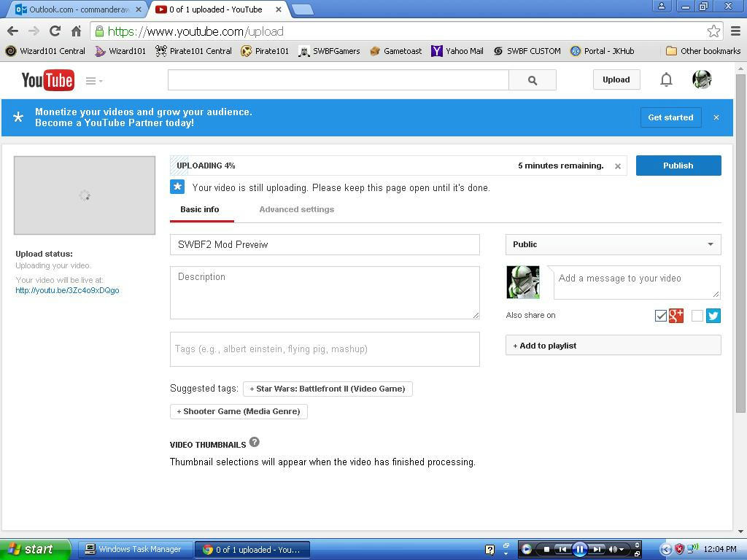The image size is (747, 560).
Task: Open the Wizard101 bookmark
Action: pyautogui.click(x=120, y=51)
